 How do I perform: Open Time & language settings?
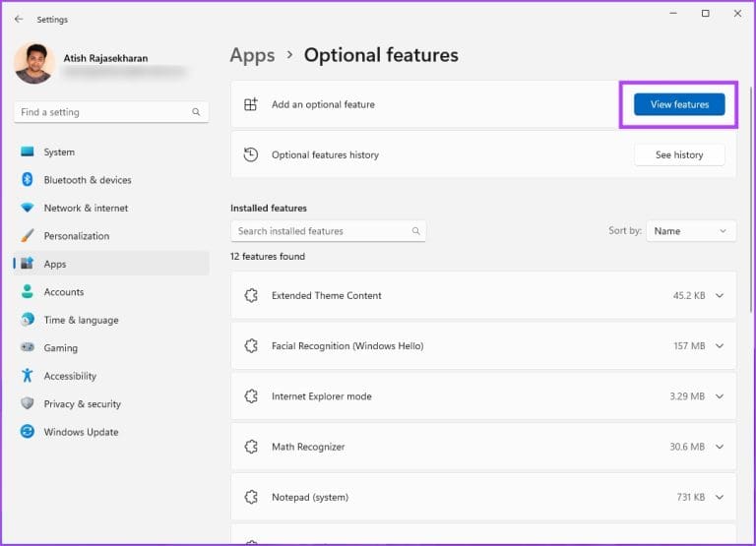point(81,320)
